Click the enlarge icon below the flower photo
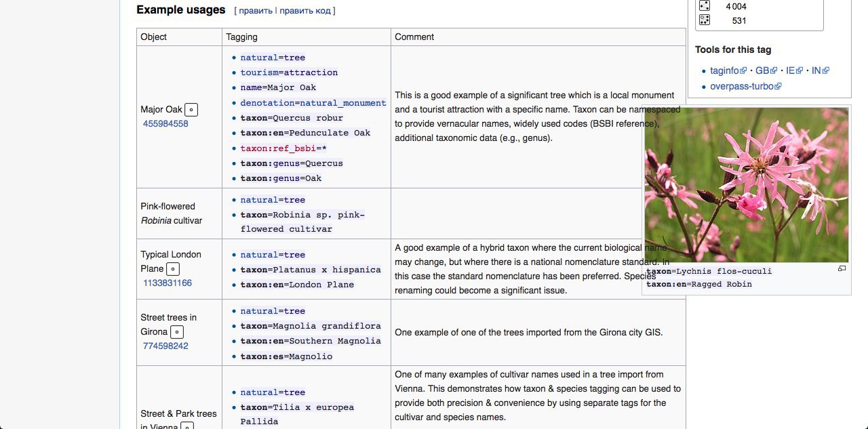The image size is (868, 429). point(842,269)
